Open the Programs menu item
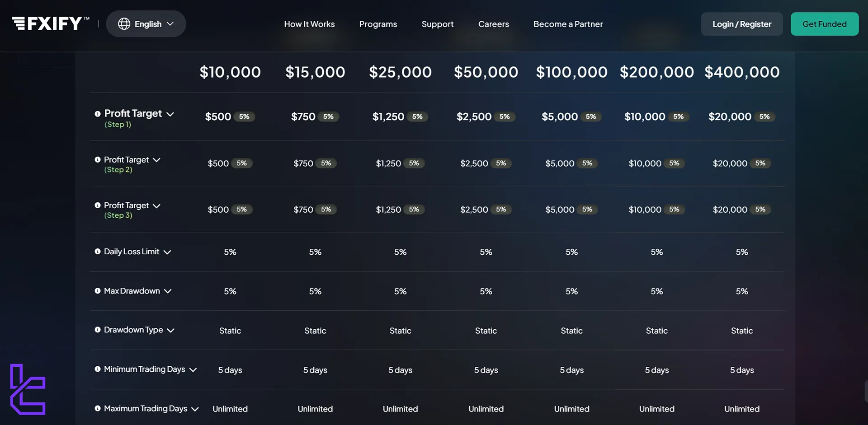The height and width of the screenshot is (425, 868). point(378,24)
